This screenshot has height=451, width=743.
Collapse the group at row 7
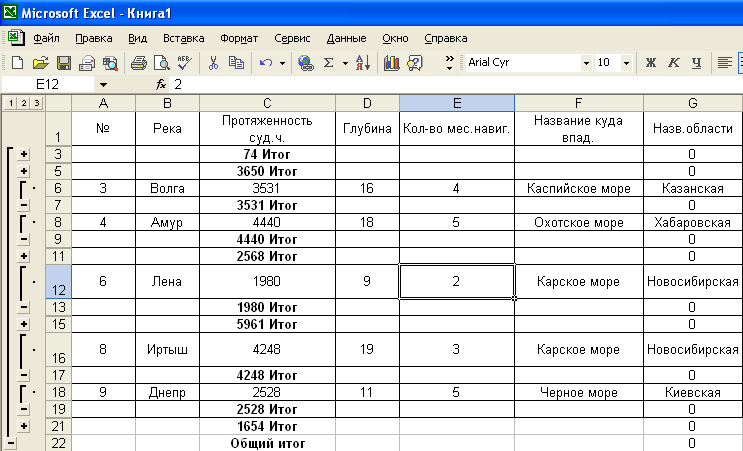coord(24,205)
